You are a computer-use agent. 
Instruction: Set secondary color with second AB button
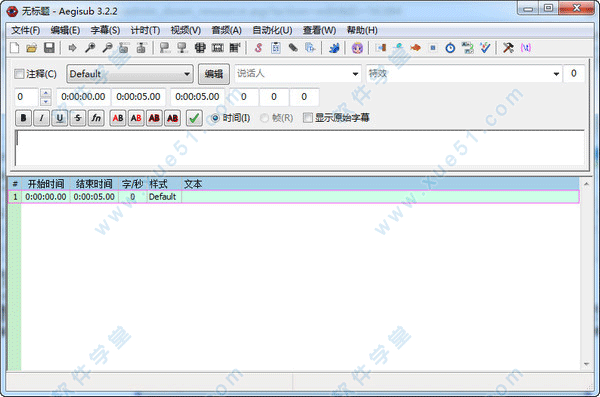coord(136,118)
